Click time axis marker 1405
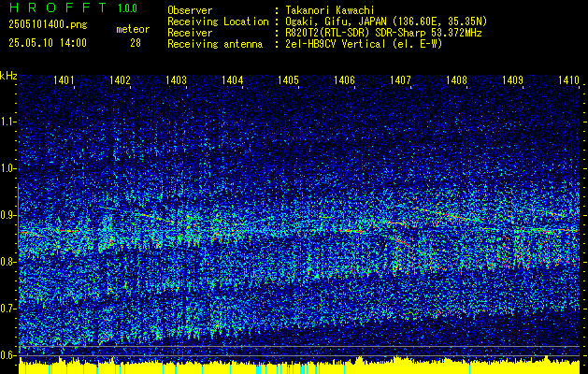588x374 pixels. pos(288,79)
